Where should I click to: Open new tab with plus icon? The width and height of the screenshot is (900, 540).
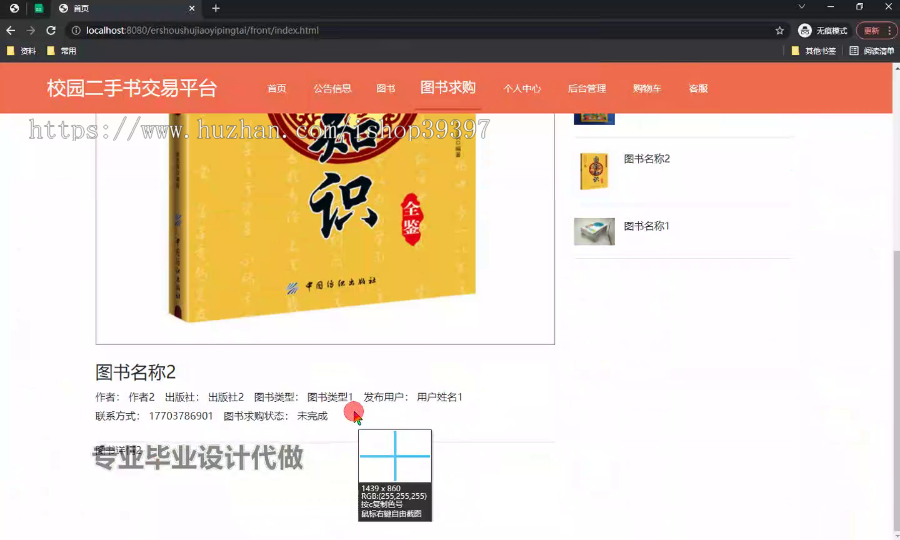(216, 8)
